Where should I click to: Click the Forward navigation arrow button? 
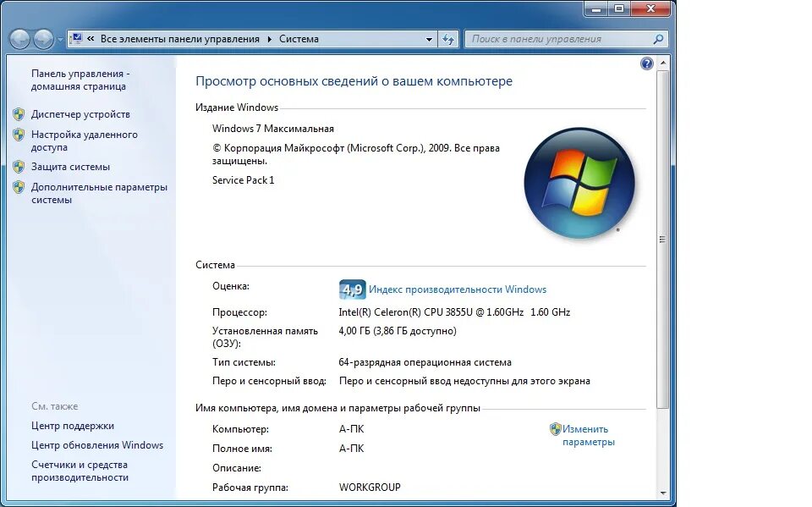point(43,40)
